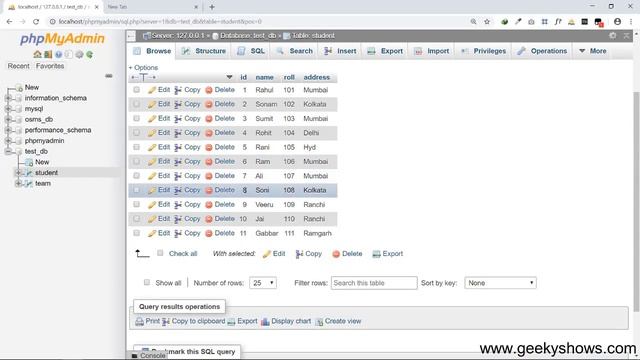
Task: Open navigation panel settings gear icon
Action: (x=79, y=54)
